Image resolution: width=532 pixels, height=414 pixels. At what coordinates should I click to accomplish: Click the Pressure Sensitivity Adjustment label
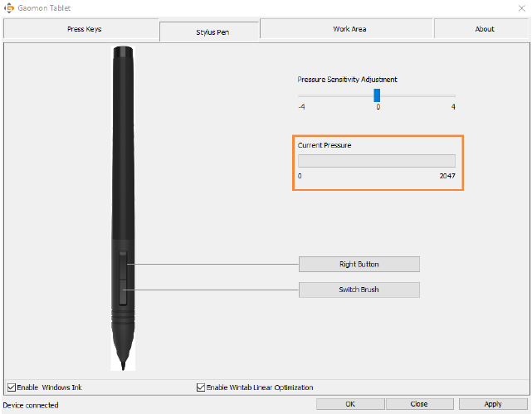click(x=348, y=80)
